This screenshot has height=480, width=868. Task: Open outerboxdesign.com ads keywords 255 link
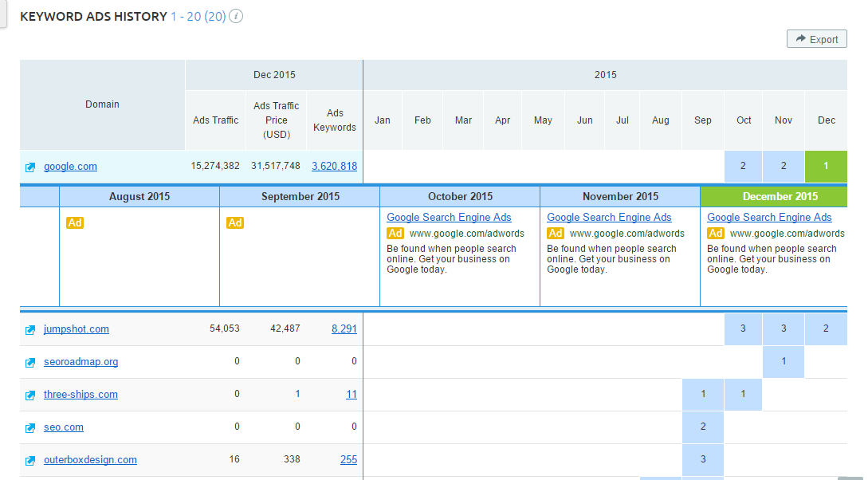tap(349, 459)
